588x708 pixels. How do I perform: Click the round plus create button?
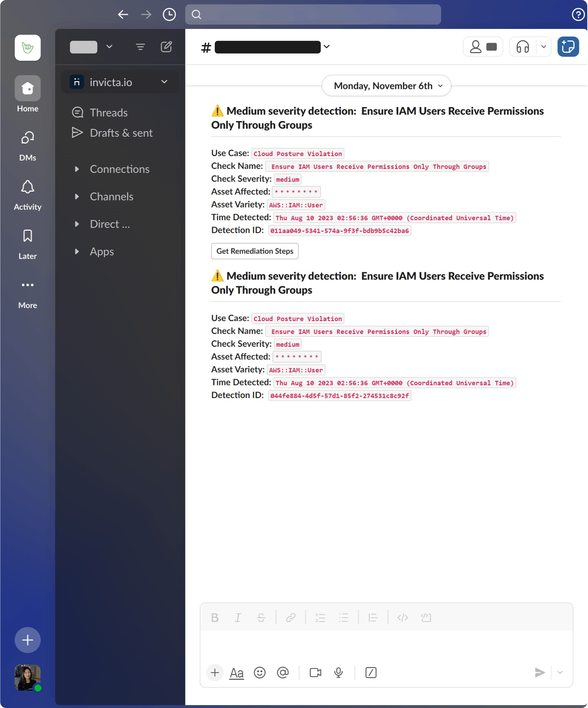pos(27,640)
